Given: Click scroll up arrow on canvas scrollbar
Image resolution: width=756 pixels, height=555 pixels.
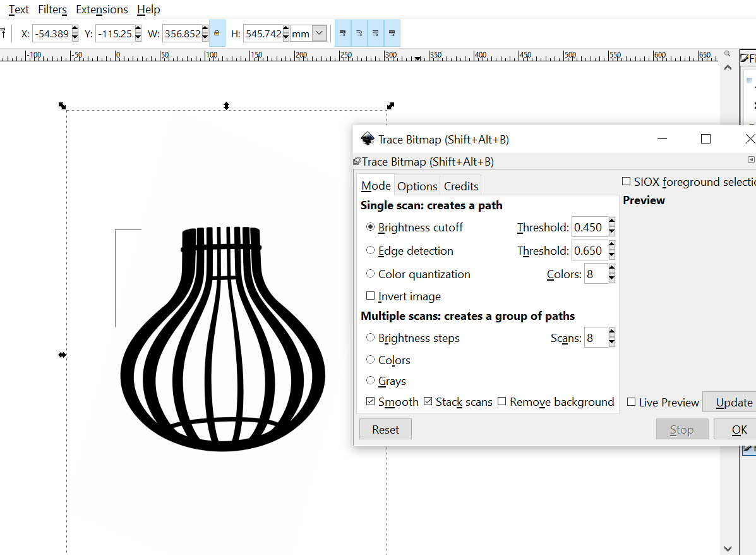Looking at the screenshot, I should click(x=728, y=68).
